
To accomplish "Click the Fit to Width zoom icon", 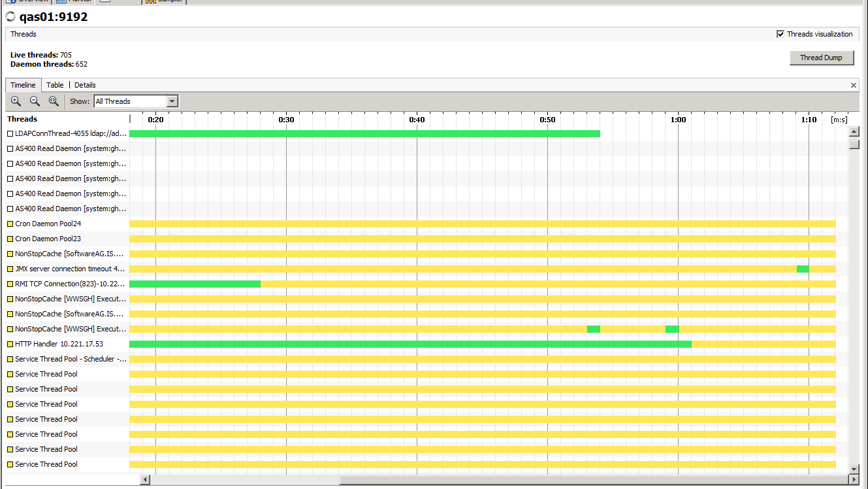I will 54,101.
